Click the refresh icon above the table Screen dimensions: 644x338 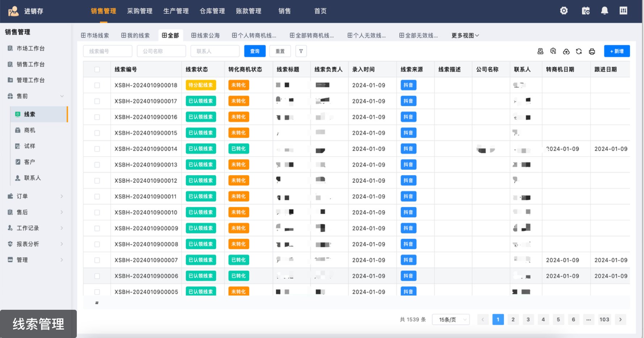[x=579, y=51]
